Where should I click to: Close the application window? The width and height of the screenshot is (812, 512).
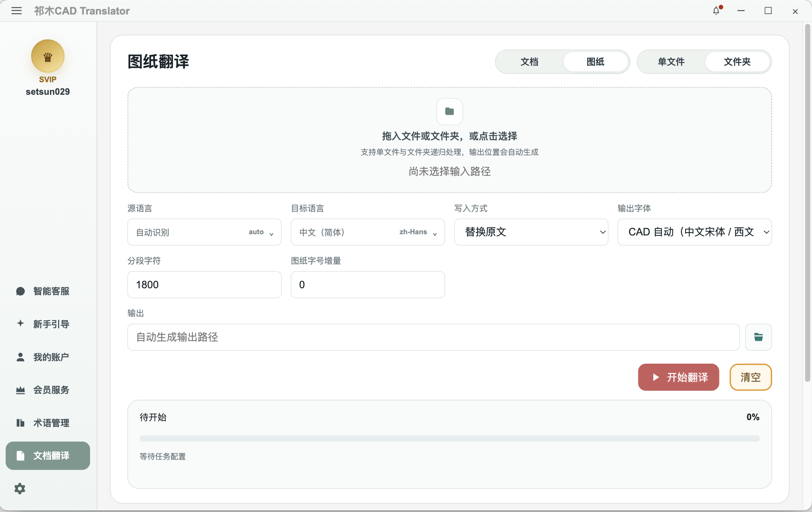click(795, 11)
